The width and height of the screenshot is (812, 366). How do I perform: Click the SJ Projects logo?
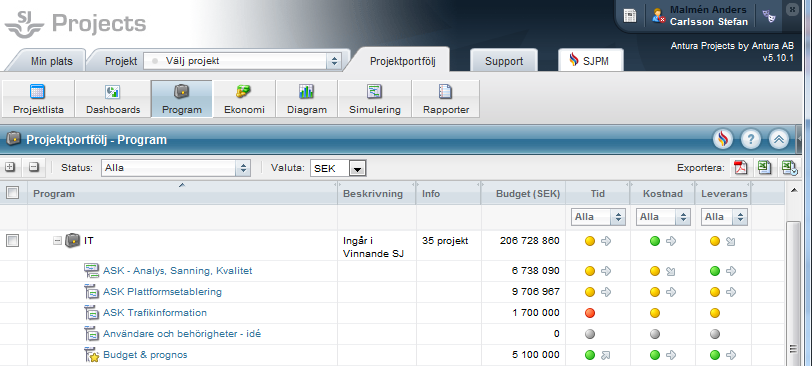coord(76,24)
